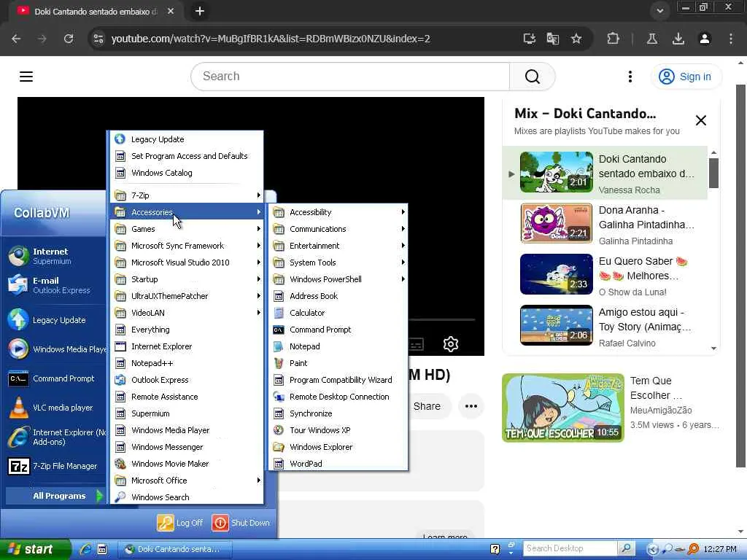Click Shut Down button
The image size is (747, 560).
241,523
